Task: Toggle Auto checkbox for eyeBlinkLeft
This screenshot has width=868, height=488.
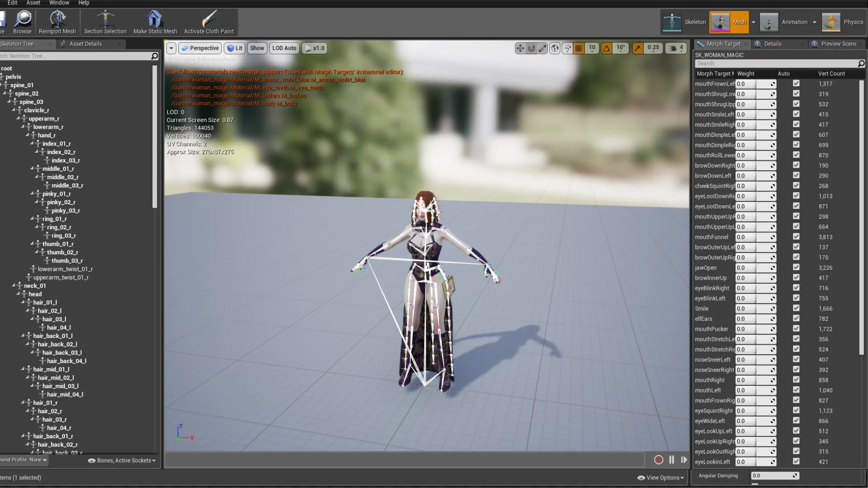Action: point(796,298)
